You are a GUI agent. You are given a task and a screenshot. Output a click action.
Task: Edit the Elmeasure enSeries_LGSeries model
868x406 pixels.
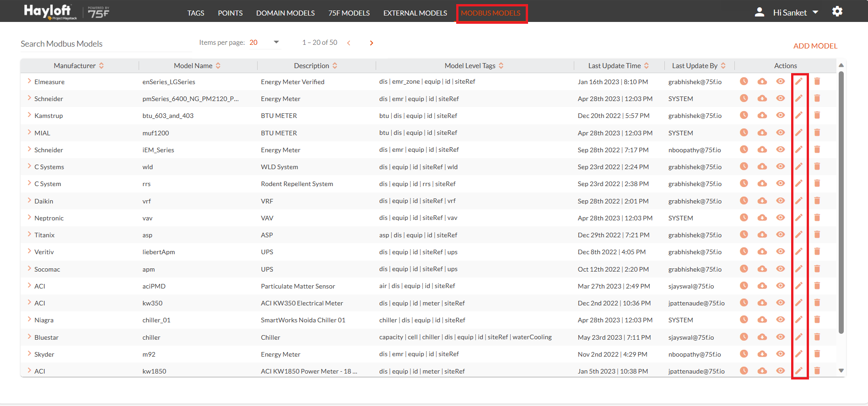[x=799, y=81]
